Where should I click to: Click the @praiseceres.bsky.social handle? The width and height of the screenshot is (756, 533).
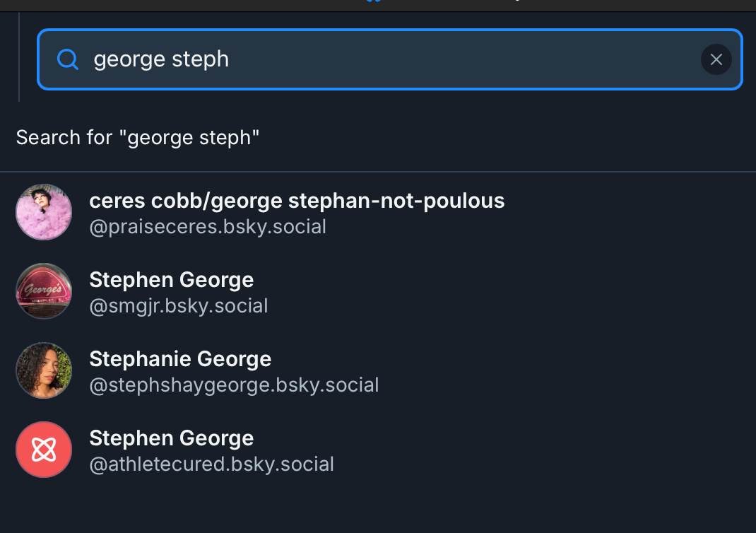pyautogui.click(x=208, y=227)
